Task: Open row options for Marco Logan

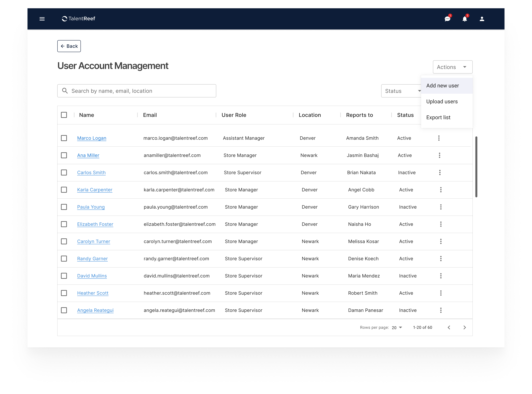Action: (439, 138)
